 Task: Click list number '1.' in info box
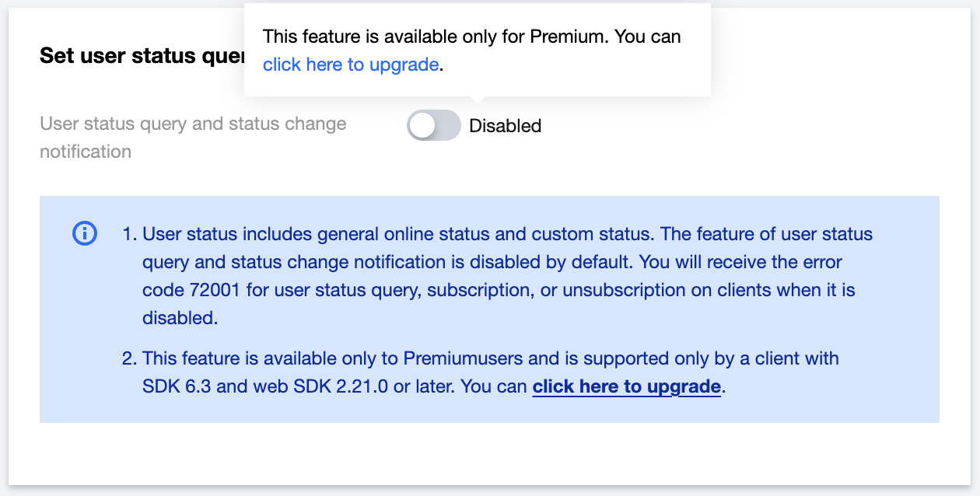point(130,234)
